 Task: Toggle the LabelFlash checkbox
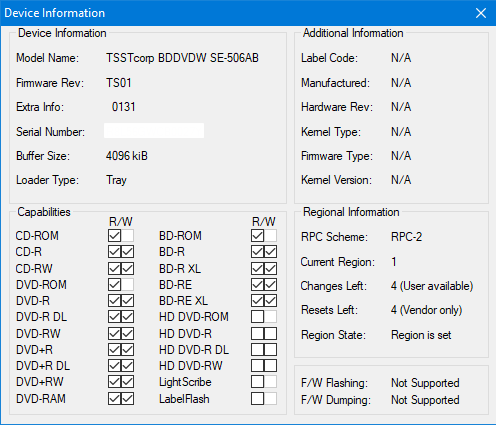click(x=257, y=399)
